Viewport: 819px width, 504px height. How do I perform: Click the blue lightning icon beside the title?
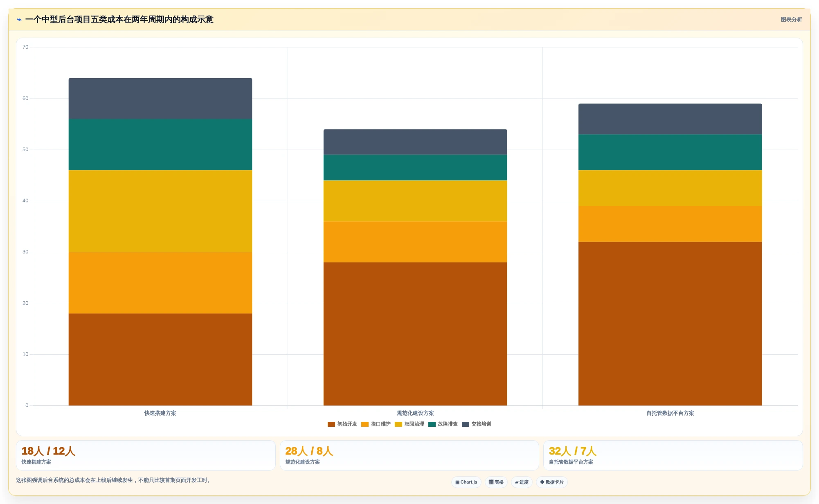tap(19, 20)
